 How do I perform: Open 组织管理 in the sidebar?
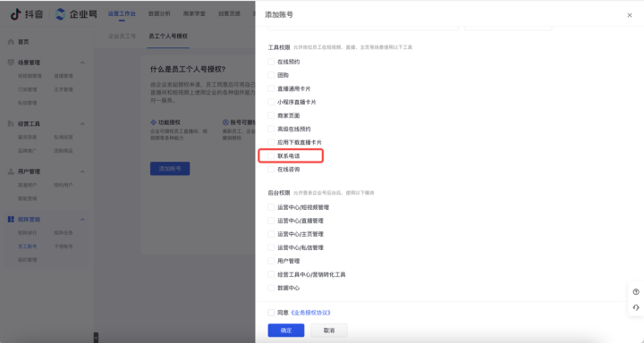[27, 260]
